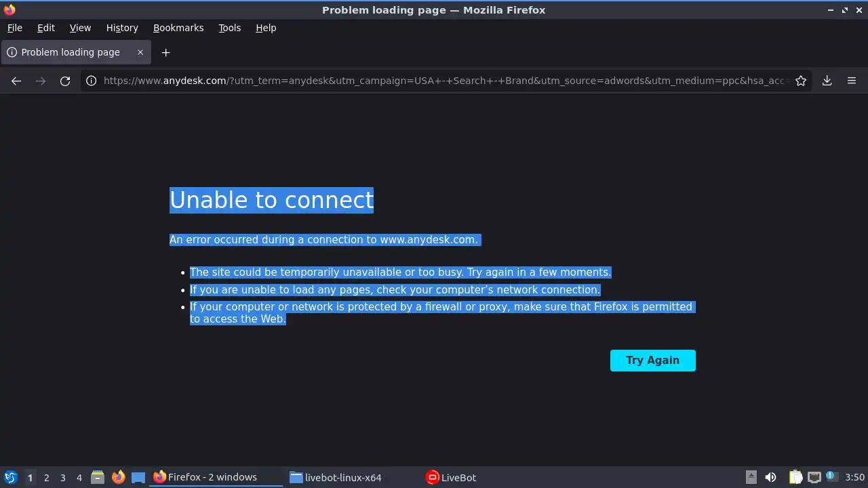Open the network tray icon
The height and width of the screenshot is (488, 868).
[814, 478]
